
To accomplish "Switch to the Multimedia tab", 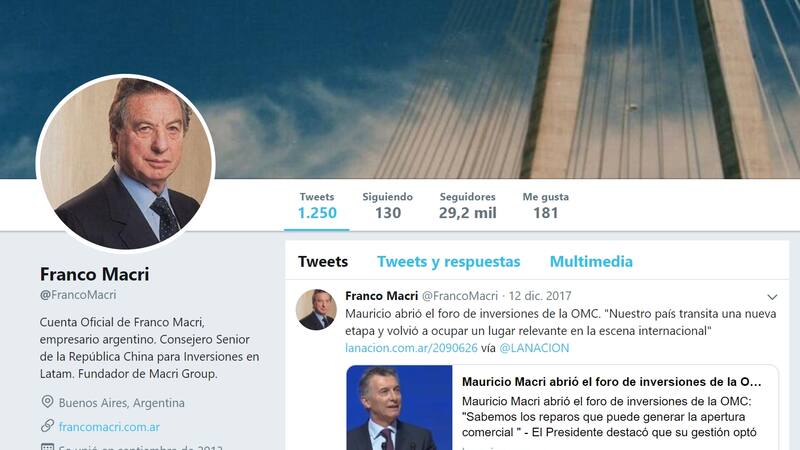I will pos(591,262).
